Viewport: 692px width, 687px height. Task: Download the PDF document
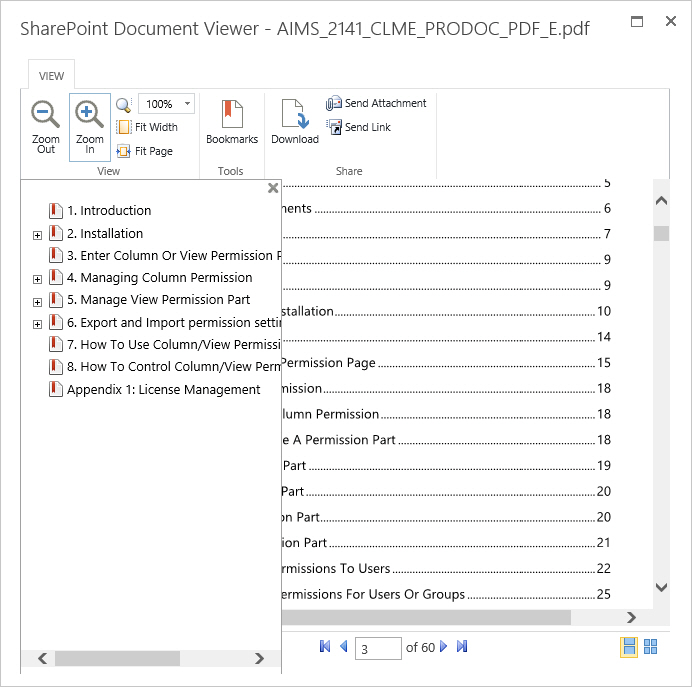click(x=295, y=122)
